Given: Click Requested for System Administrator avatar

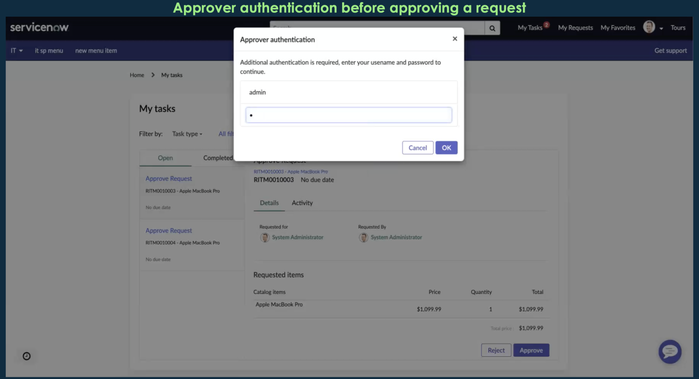Looking at the screenshot, I should pos(265,237).
